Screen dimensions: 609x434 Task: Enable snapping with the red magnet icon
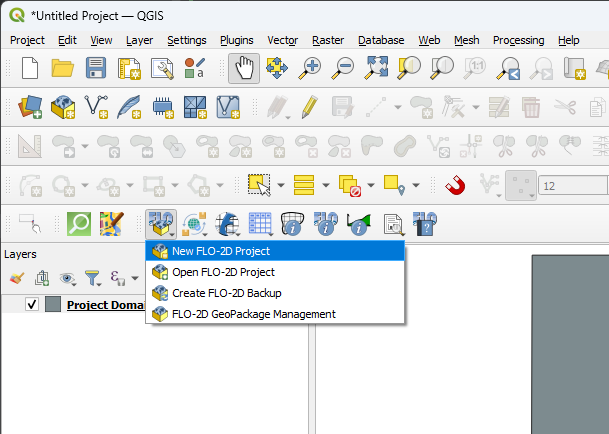(x=455, y=185)
